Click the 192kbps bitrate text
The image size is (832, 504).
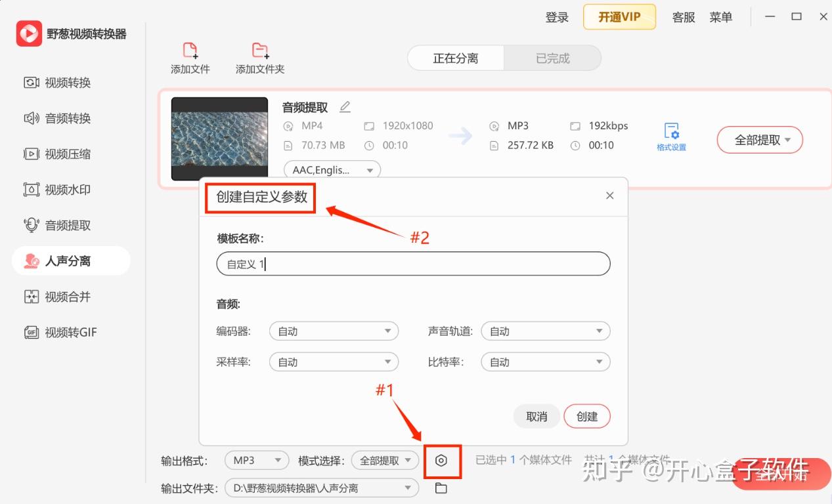pyautogui.click(x=608, y=125)
